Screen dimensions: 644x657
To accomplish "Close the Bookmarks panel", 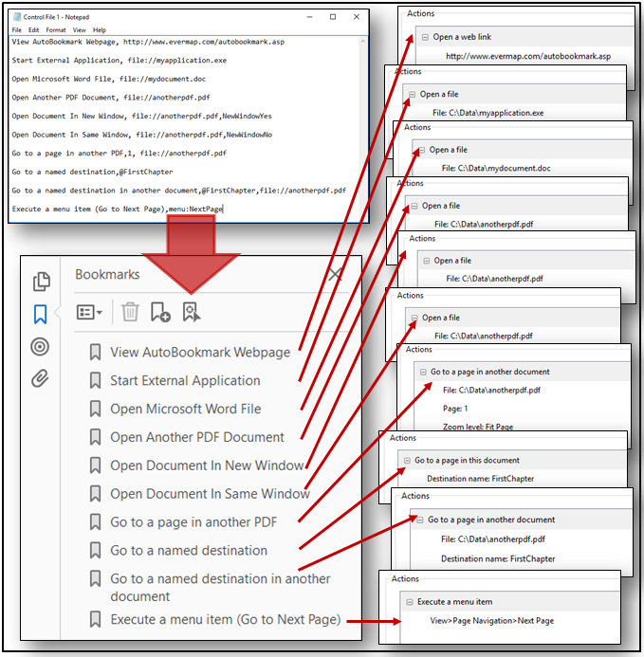I will coord(335,275).
